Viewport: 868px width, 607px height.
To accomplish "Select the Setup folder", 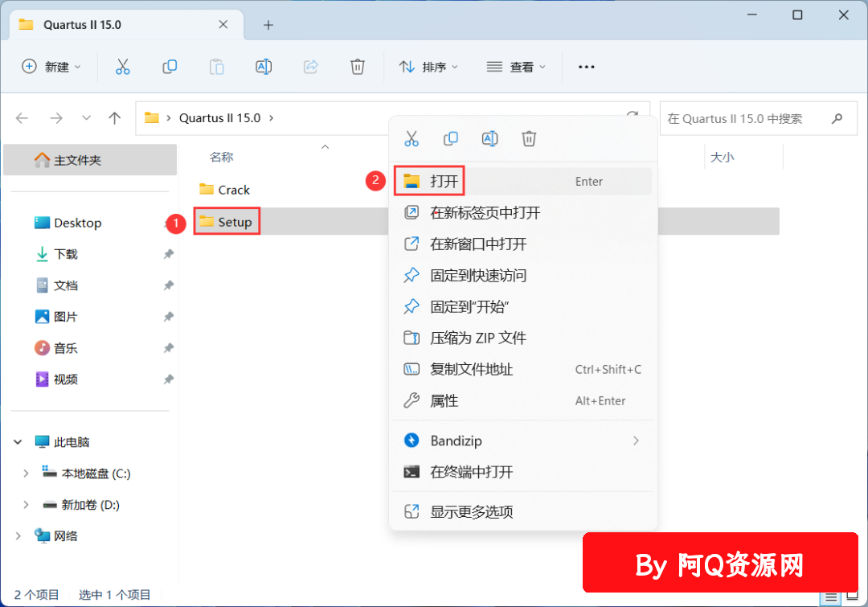I will (x=226, y=222).
